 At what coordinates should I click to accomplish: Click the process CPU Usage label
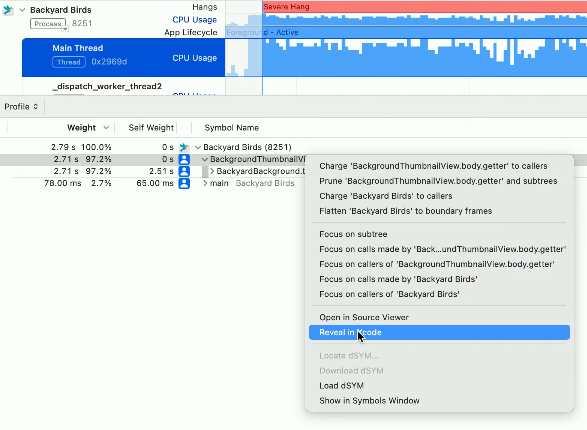pyautogui.click(x=194, y=20)
